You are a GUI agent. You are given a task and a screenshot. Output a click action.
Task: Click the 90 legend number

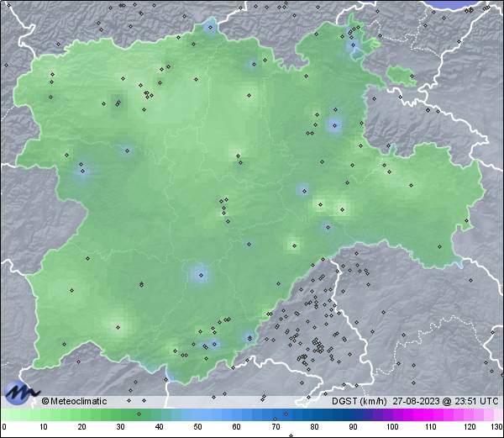(354, 427)
